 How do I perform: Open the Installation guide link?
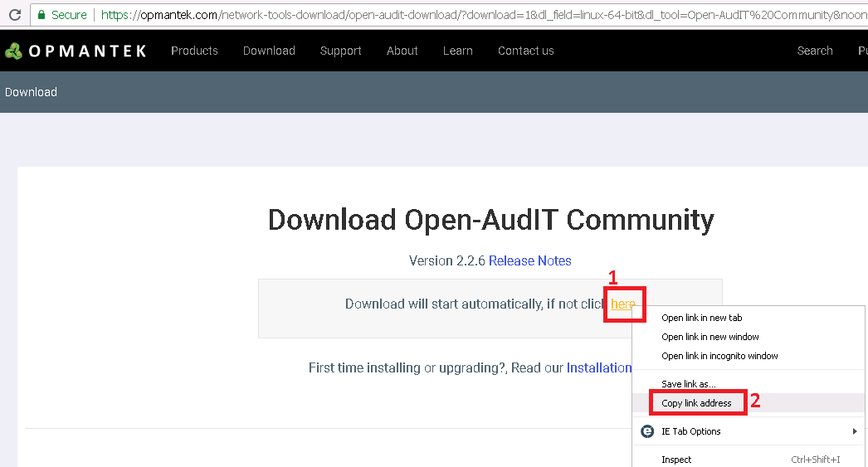pyautogui.click(x=599, y=367)
